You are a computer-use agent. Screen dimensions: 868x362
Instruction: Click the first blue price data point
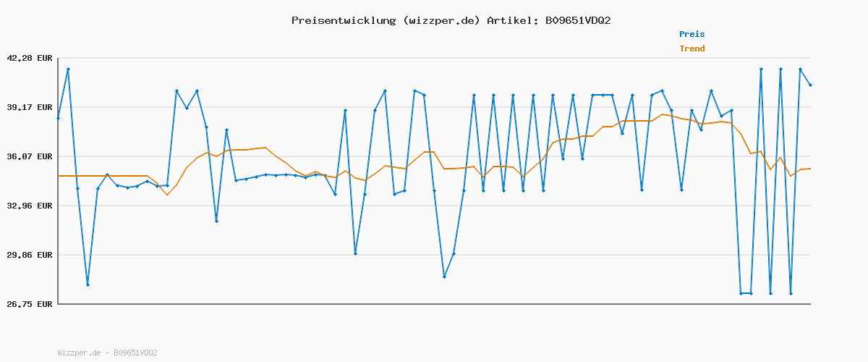click(59, 118)
